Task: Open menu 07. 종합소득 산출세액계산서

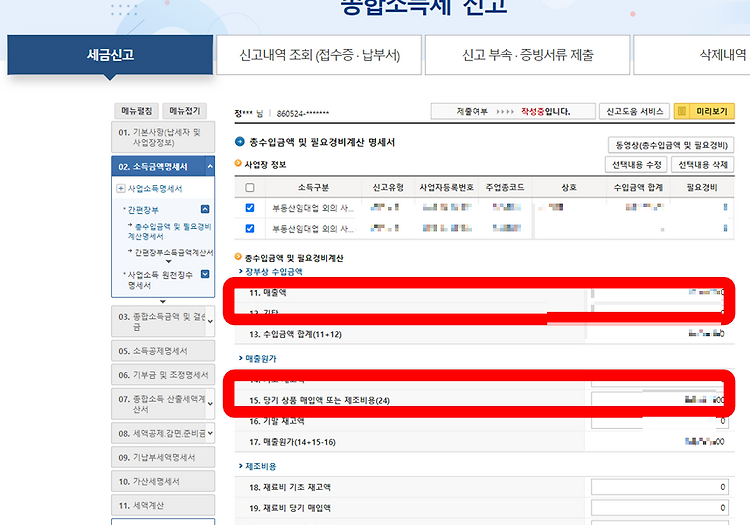Action: click(x=159, y=404)
